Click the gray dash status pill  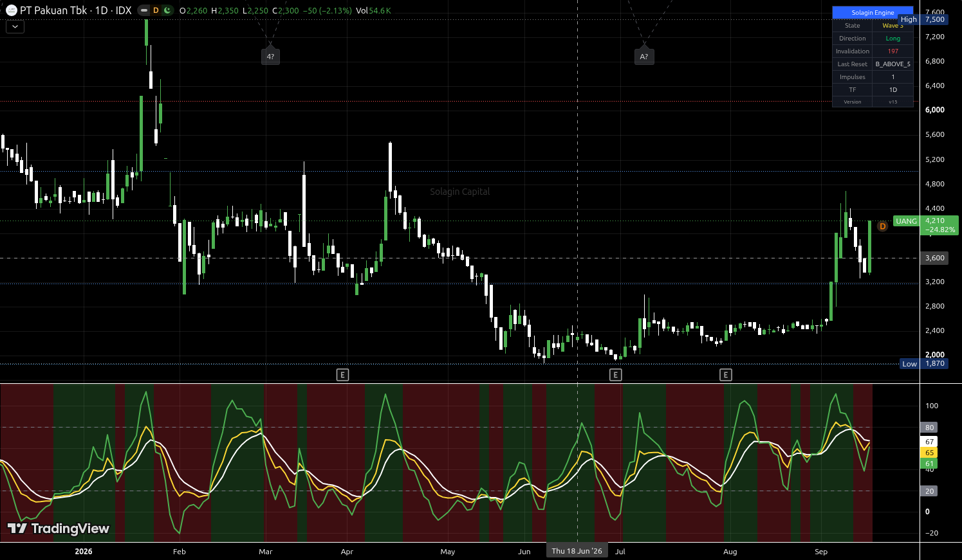coord(143,10)
